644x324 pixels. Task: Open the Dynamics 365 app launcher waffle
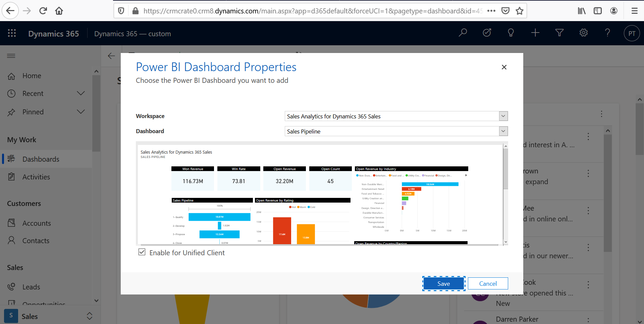pyautogui.click(x=12, y=33)
